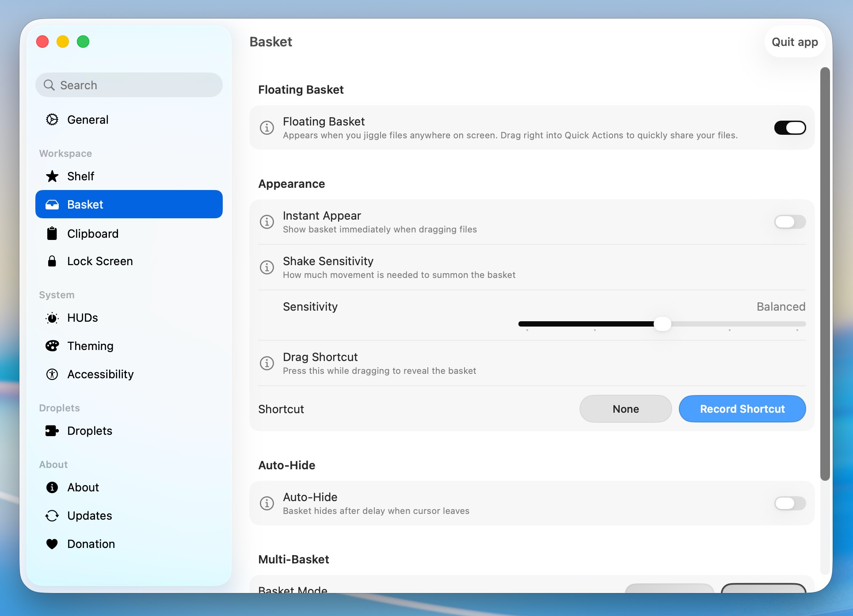Disable the Floating Basket toggle

[790, 128]
